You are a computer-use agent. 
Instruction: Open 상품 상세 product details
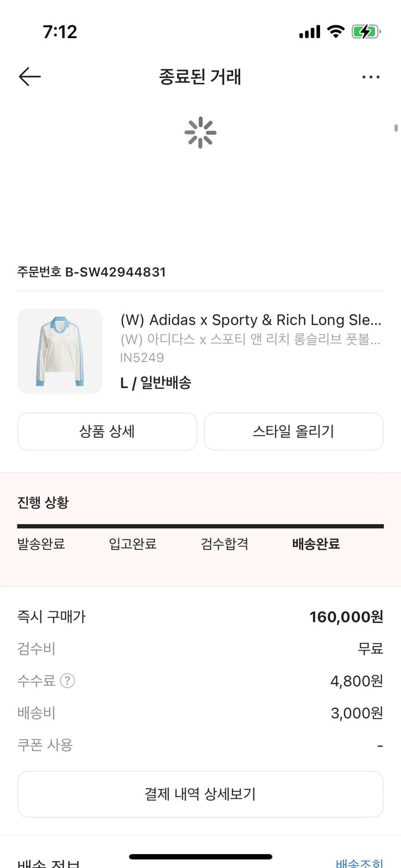click(x=107, y=432)
